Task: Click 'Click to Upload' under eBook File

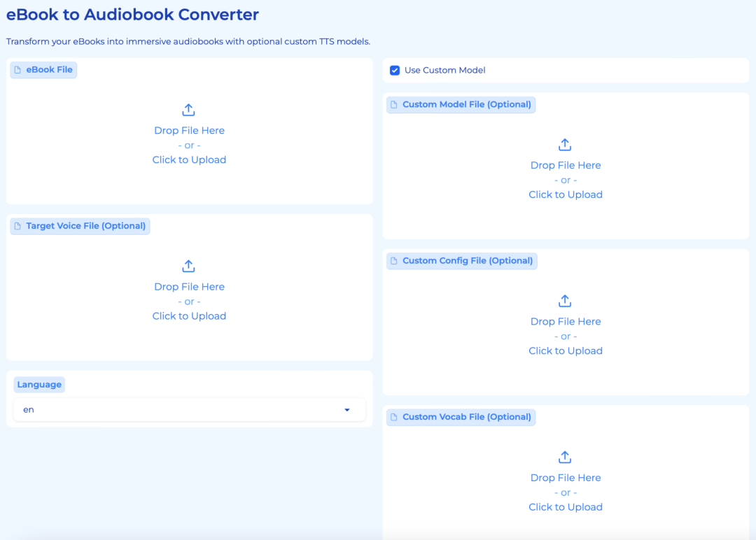Action: [x=189, y=160]
